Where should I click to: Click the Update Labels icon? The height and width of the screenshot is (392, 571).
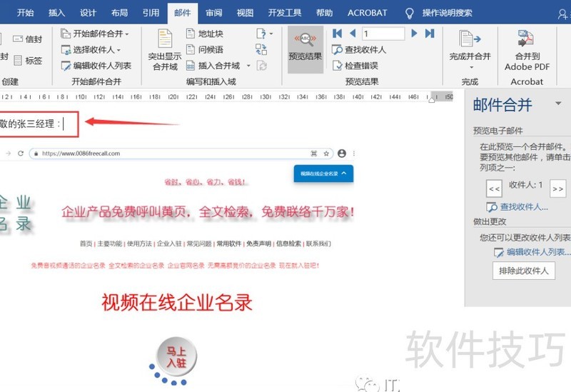[261, 66]
